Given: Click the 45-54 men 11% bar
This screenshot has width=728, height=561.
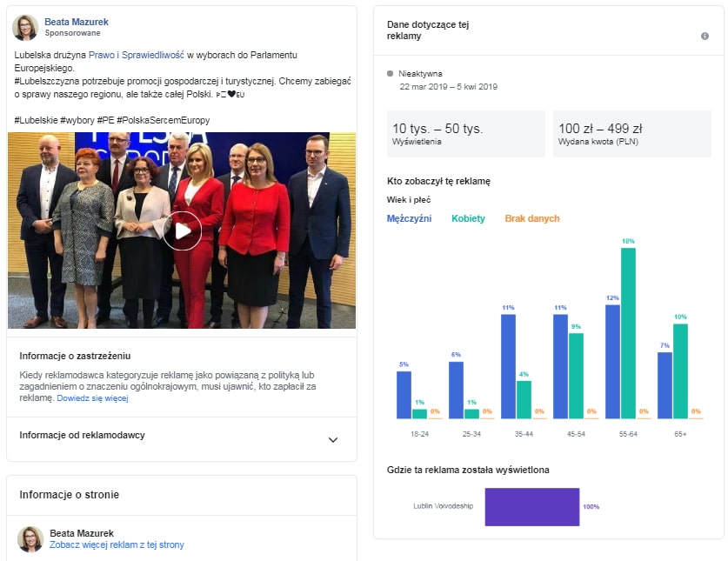Looking at the screenshot, I should [560, 366].
